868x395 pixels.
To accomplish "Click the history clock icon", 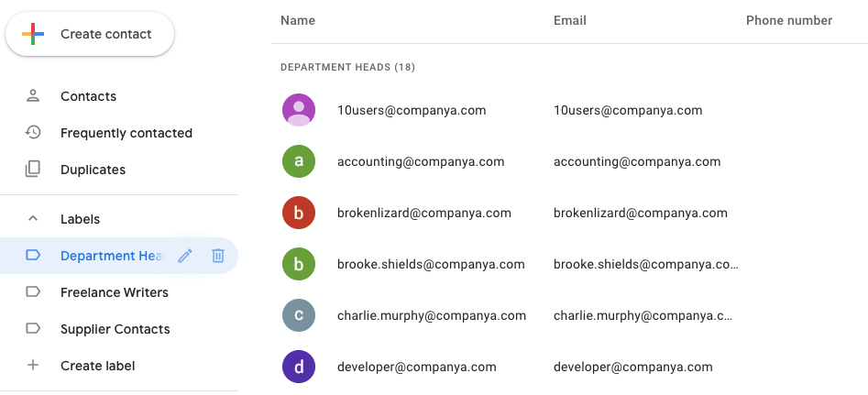I will [33, 133].
